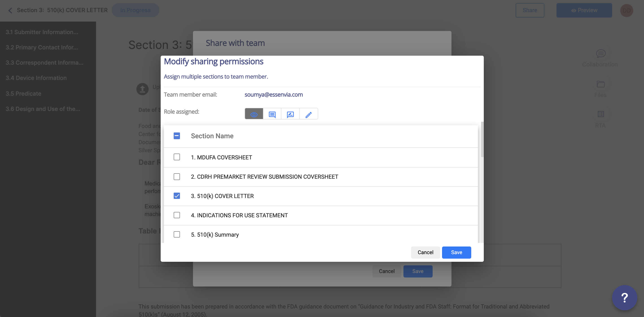Click the Preview button in header
Viewport: 644px width, 317px height.
[584, 10]
